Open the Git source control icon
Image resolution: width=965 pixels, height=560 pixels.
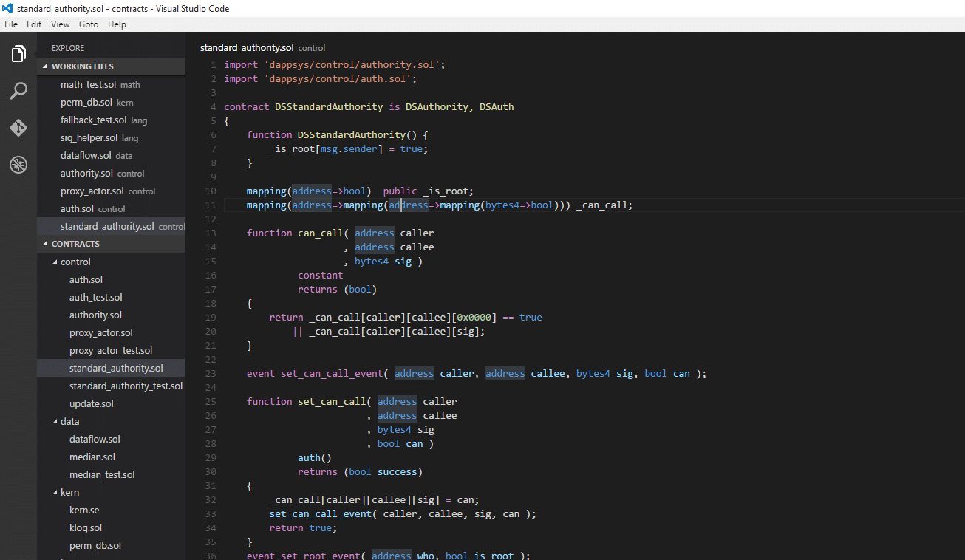coord(18,128)
